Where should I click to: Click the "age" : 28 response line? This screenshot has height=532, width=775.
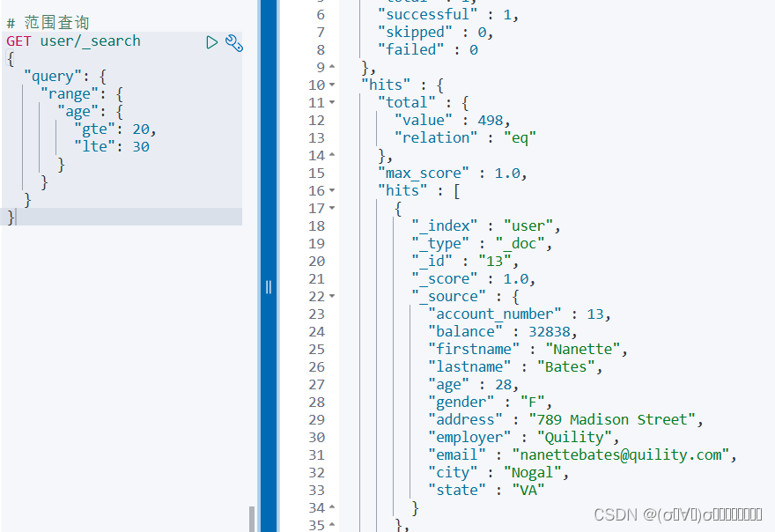coord(474,385)
